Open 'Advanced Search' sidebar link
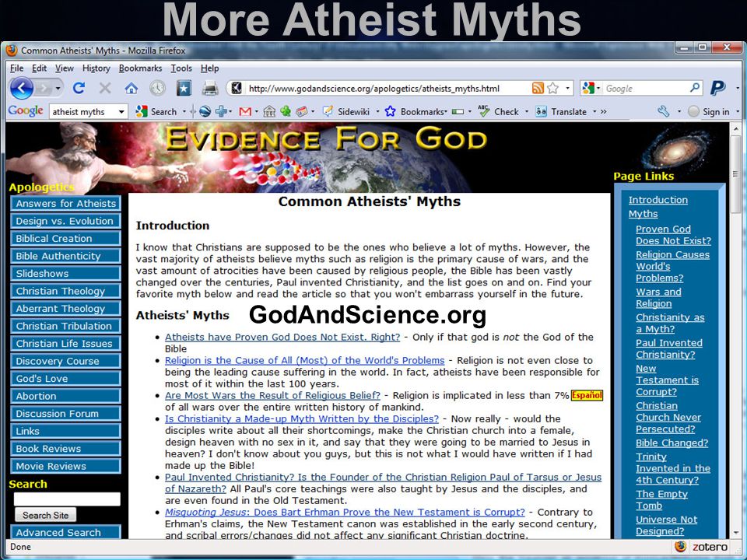The height and width of the screenshot is (560, 747). pyautogui.click(x=65, y=532)
